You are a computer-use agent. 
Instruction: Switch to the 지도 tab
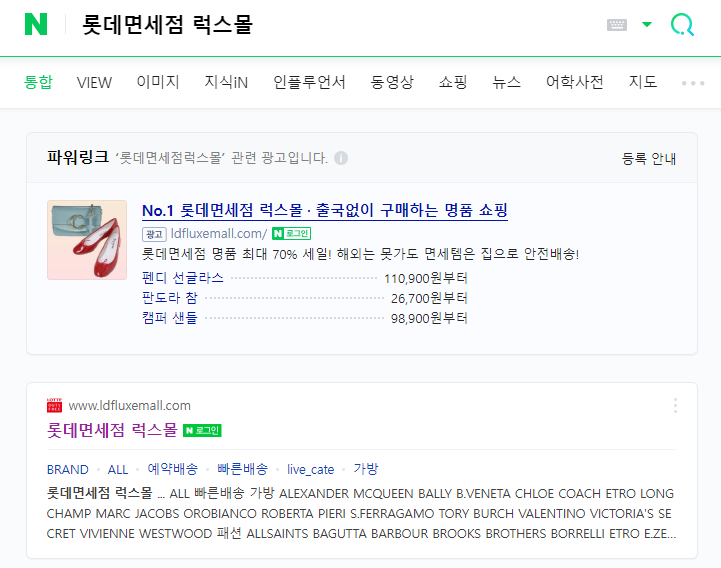pos(643,82)
